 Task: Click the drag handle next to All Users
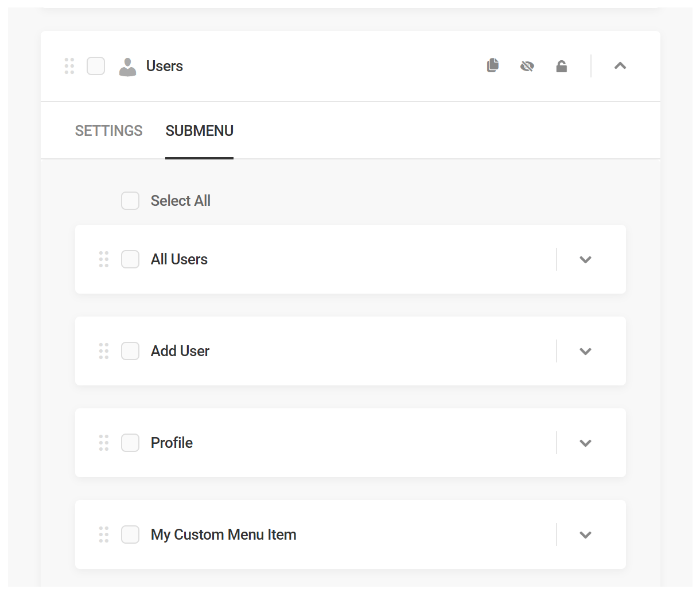pos(104,259)
